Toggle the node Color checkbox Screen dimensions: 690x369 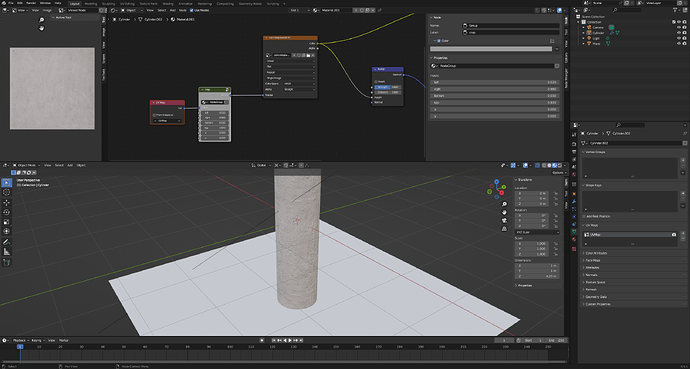click(439, 41)
